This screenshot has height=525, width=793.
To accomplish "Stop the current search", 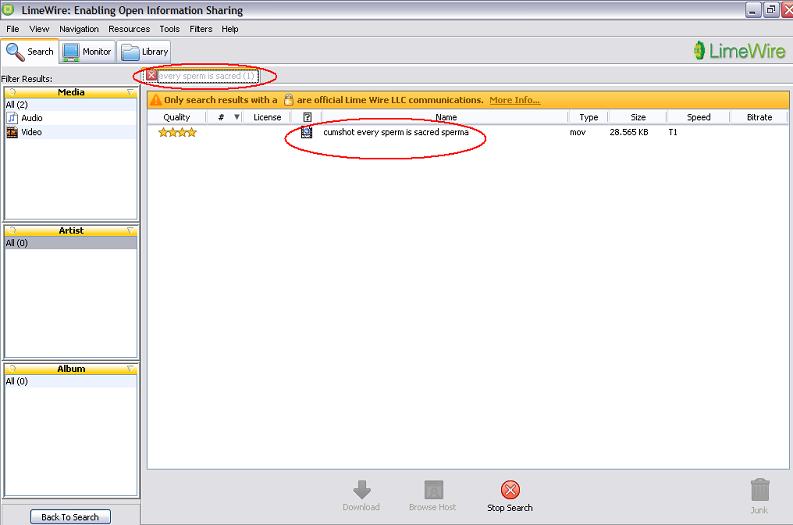I will [510, 496].
